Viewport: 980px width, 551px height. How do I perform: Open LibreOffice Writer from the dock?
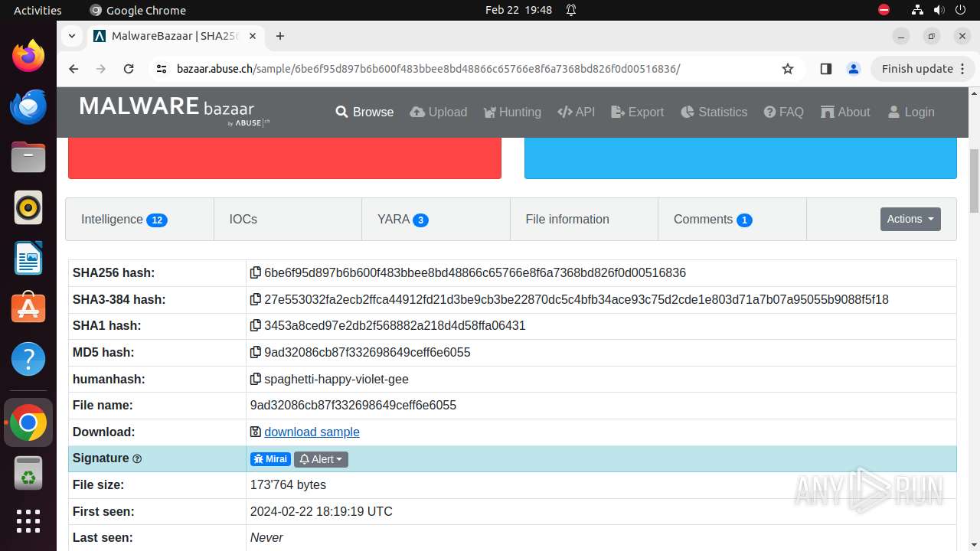click(28, 258)
